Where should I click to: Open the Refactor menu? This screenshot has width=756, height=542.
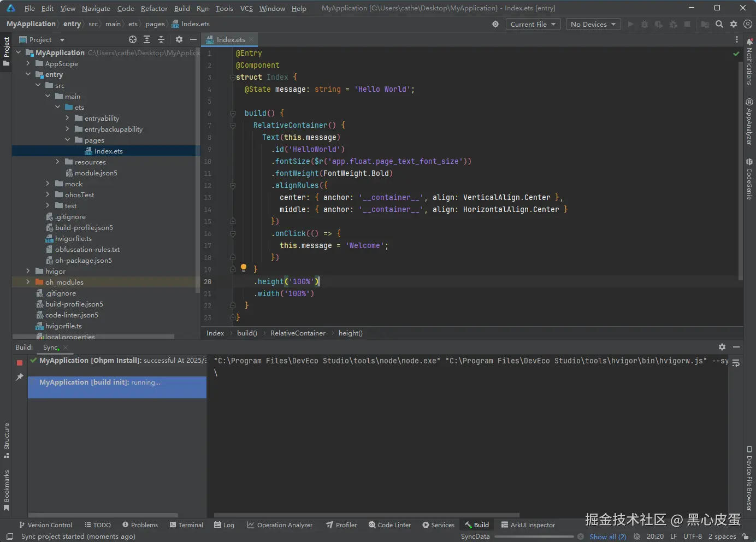(154, 8)
